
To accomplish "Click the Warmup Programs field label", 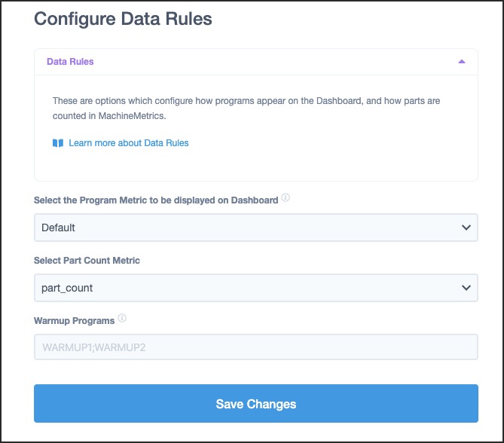I will pyautogui.click(x=75, y=321).
